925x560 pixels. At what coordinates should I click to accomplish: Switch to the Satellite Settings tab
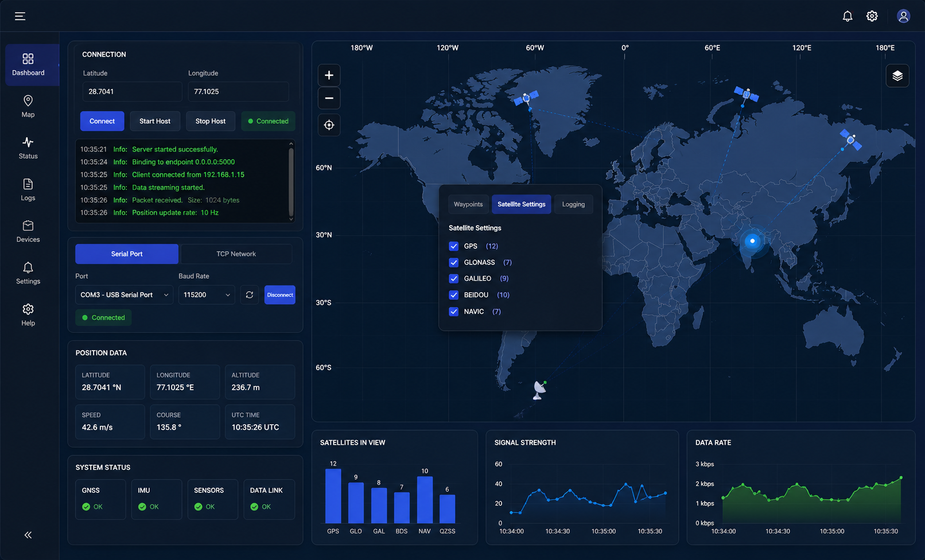pyautogui.click(x=522, y=204)
